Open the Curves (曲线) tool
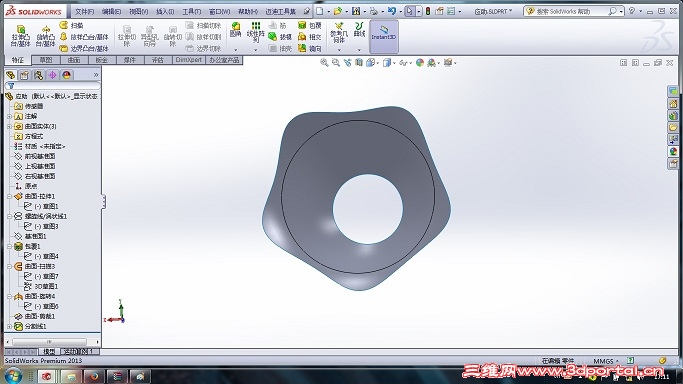This screenshot has height=384, width=683. (359, 30)
